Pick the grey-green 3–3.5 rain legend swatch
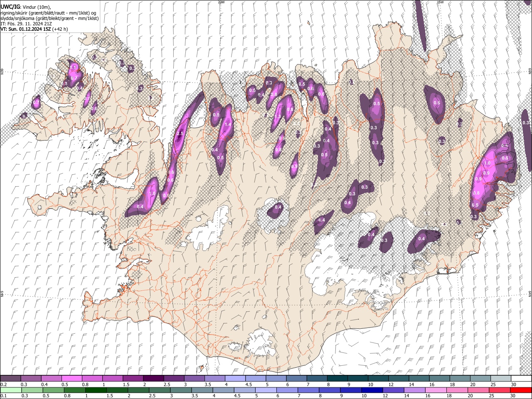Screen dimensions: 532x399 pos(181,390)
